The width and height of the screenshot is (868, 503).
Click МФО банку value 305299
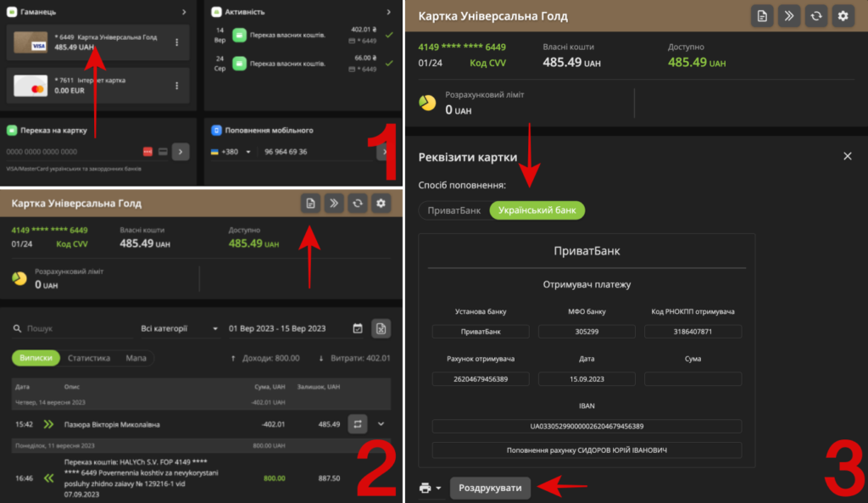(x=587, y=332)
